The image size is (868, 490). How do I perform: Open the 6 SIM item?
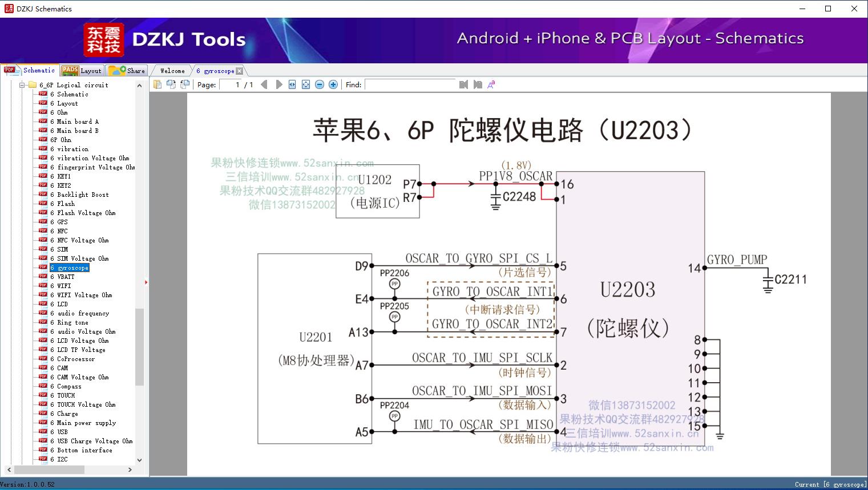(x=59, y=249)
